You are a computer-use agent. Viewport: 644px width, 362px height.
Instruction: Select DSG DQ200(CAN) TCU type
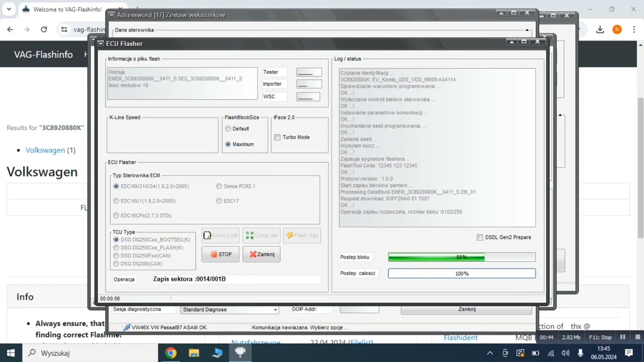click(116, 263)
